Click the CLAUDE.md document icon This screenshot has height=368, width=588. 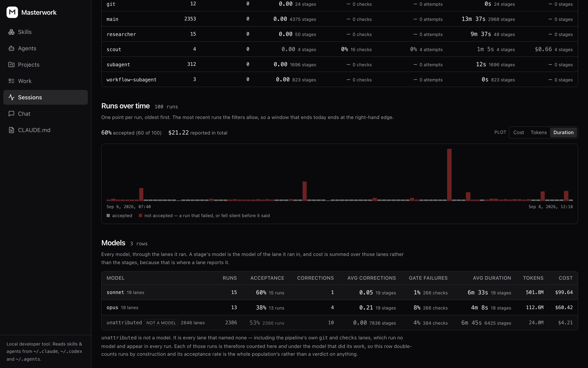click(11, 130)
